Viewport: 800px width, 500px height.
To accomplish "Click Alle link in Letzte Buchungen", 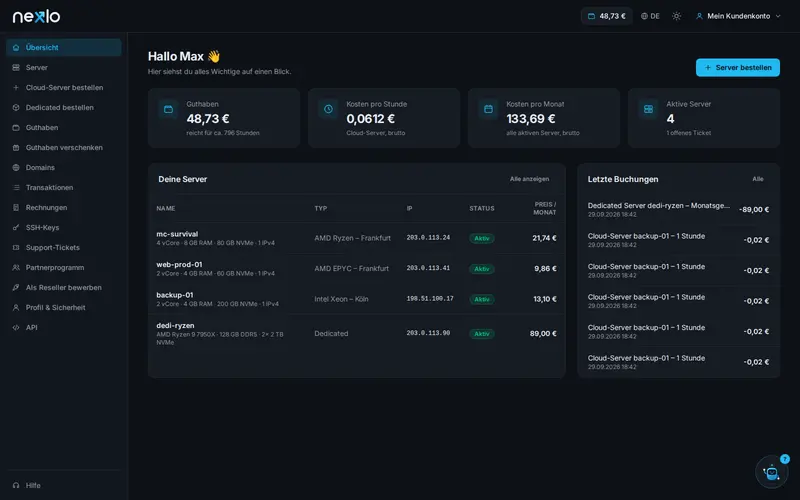I will pyautogui.click(x=758, y=179).
